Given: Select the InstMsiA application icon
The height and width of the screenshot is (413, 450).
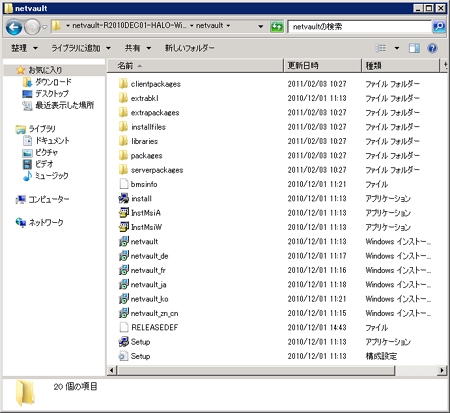Looking at the screenshot, I should point(124,213).
